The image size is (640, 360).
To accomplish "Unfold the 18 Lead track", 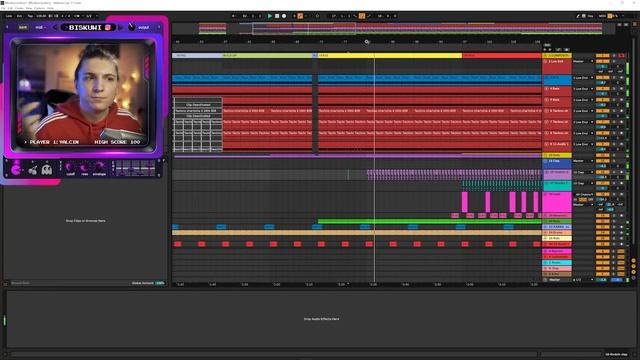I will [x=546, y=194].
